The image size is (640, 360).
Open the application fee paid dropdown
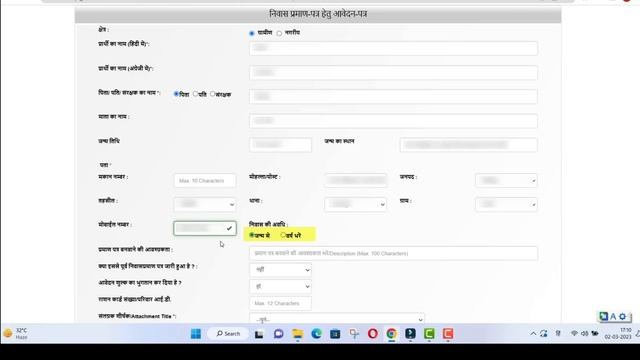280,287
